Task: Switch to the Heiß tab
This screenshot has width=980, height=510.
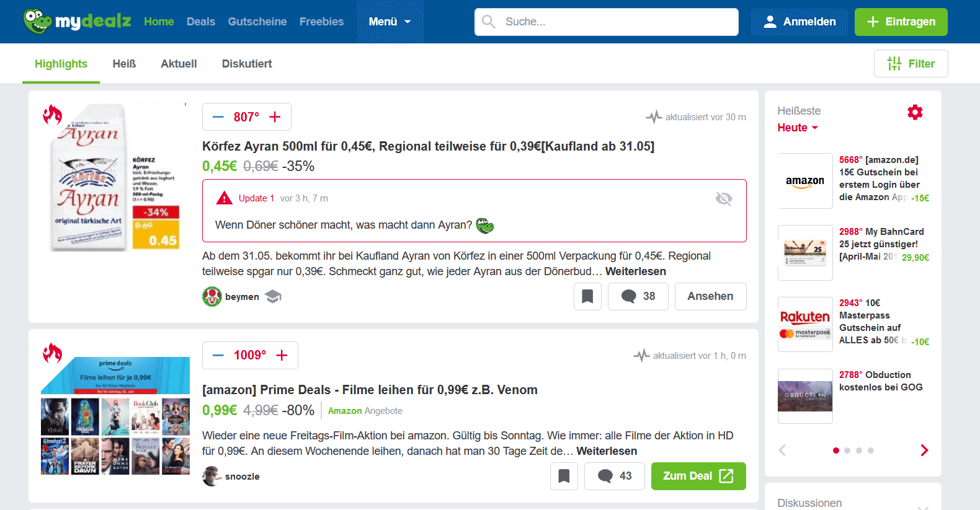Action: click(x=124, y=64)
